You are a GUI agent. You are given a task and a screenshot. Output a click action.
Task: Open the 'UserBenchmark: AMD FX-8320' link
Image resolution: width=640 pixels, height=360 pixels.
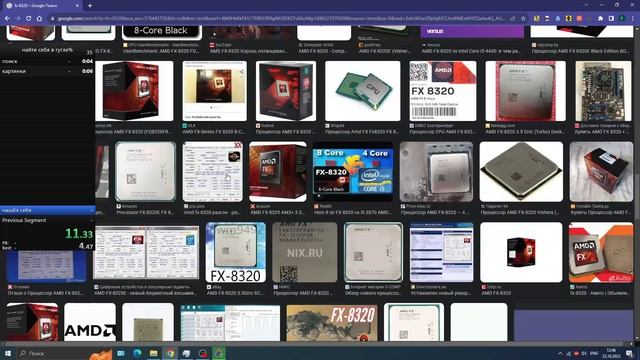[x=161, y=51]
